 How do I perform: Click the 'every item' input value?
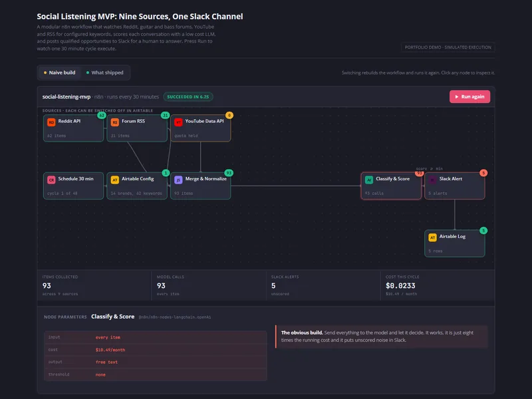(x=108, y=337)
